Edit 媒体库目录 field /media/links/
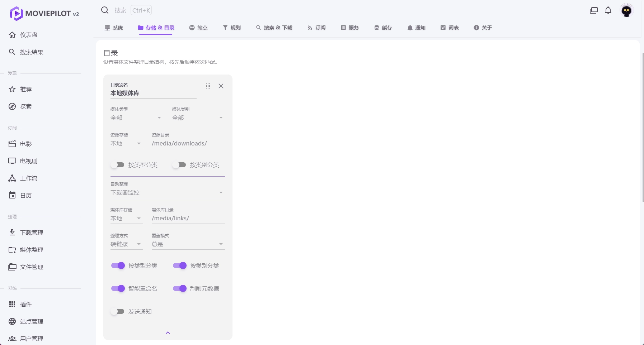The height and width of the screenshot is (345, 644). click(188, 216)
